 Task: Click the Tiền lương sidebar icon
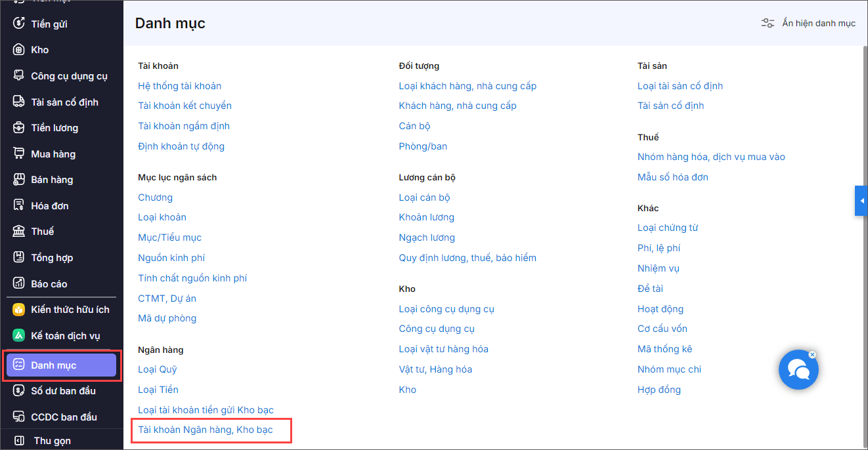(19, 128)
